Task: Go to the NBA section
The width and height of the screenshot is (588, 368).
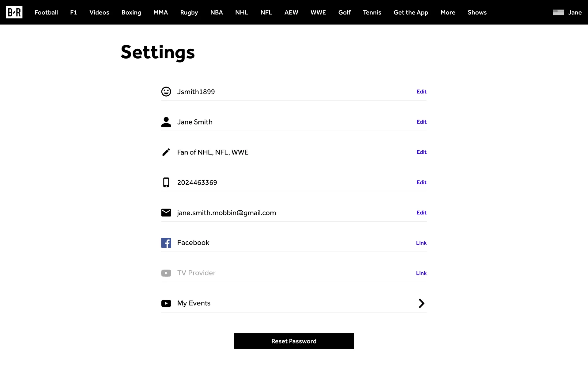Action: pyautogui.click(x=217, y=13)
